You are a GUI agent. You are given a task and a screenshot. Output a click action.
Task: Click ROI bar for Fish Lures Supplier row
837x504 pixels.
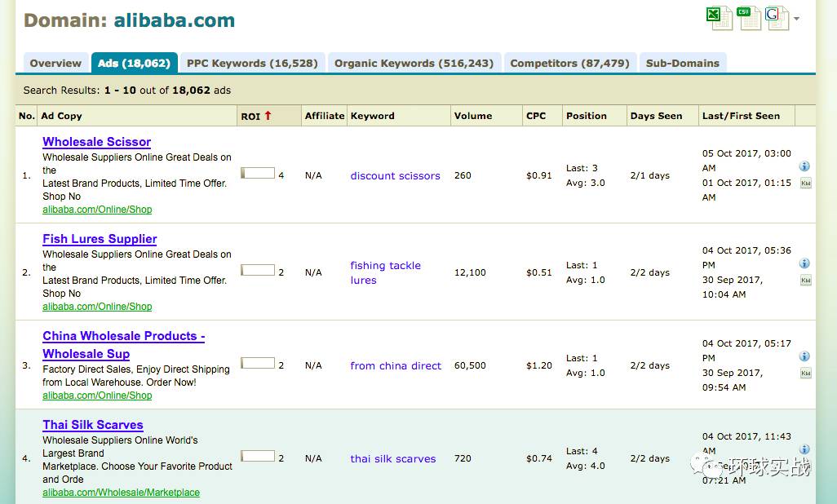[x=258, y=270]
